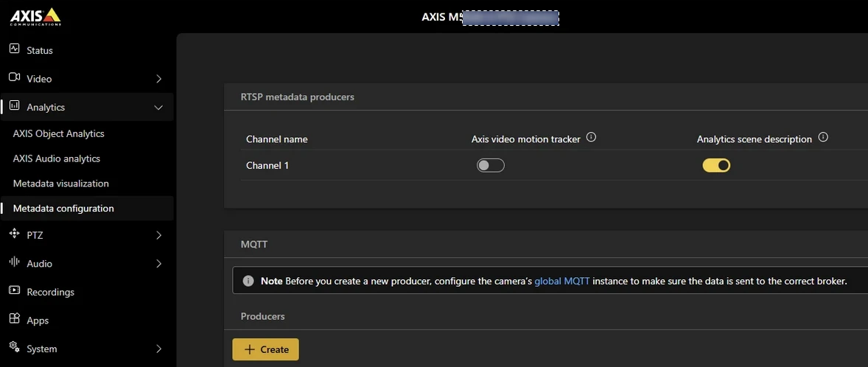This screenshot has width=868, height=367.
Task: Click the Status pulse icon
Action: pos(15,49)
